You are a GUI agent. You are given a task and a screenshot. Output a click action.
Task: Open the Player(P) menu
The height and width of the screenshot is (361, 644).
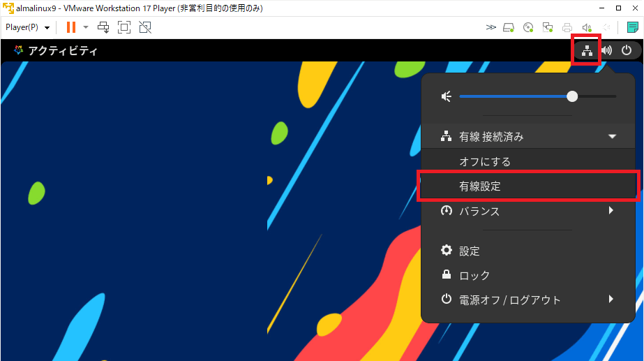tap(28, 27)
